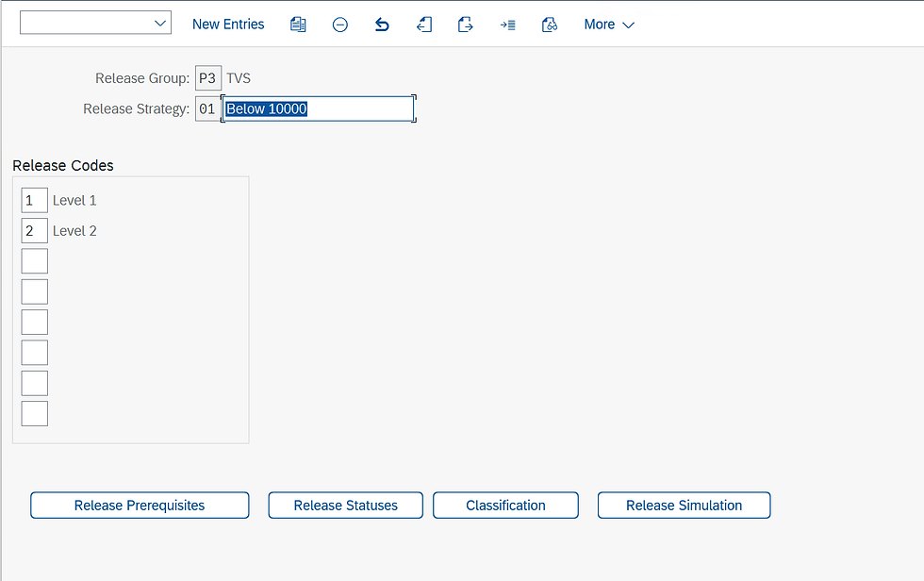Click the release code field containing 1
This screenshot has width=924, height=581.
coord(35,200)
